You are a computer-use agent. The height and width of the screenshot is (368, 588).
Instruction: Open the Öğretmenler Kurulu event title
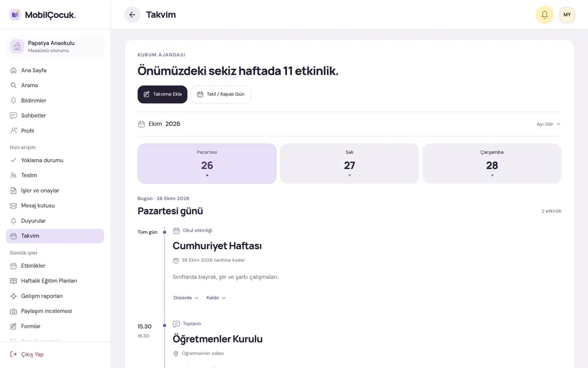point(217,339)
